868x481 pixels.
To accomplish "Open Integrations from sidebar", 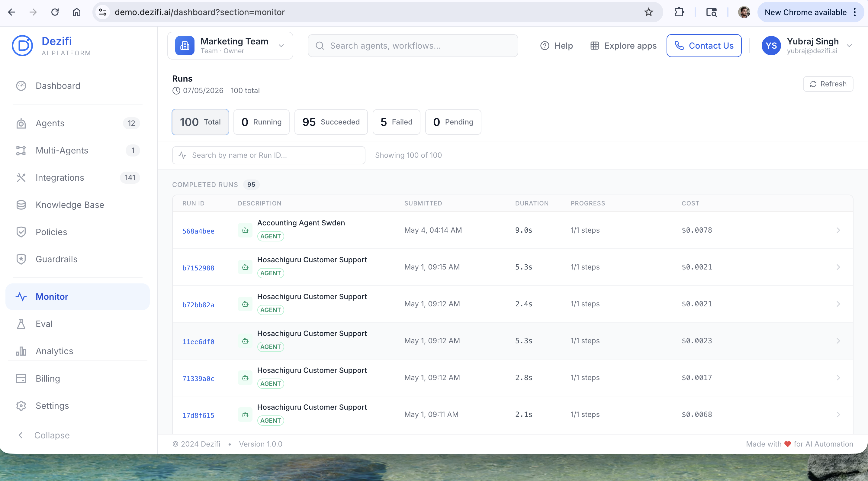I will (x=77, y=178).
